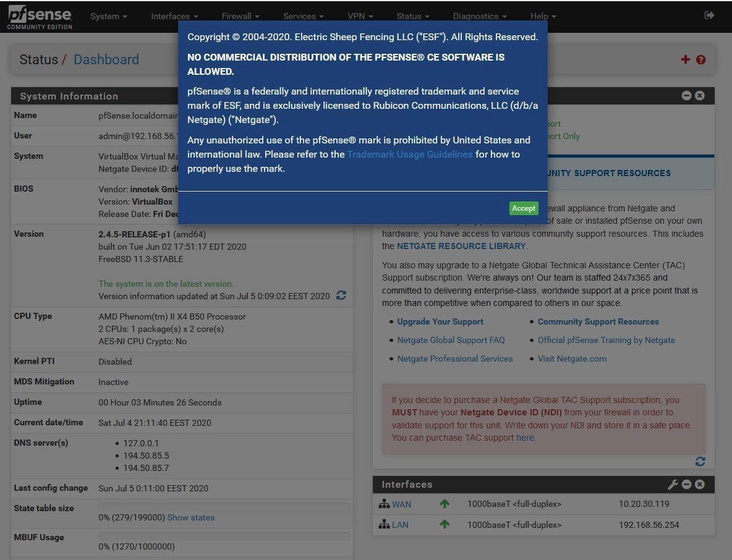732x560 pixels.
Task: Click FreeBSD 11.3-STABLE text
Action: (141, 259)
